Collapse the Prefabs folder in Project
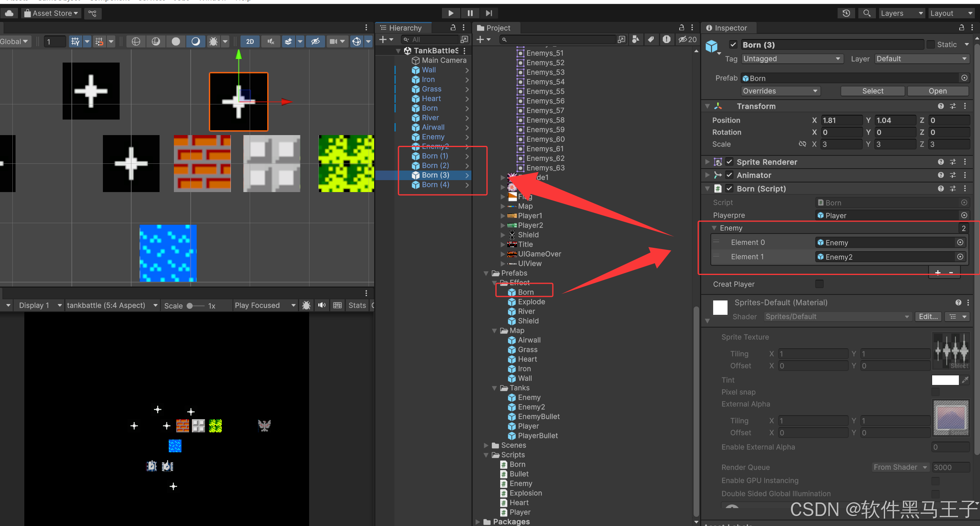 486,273
